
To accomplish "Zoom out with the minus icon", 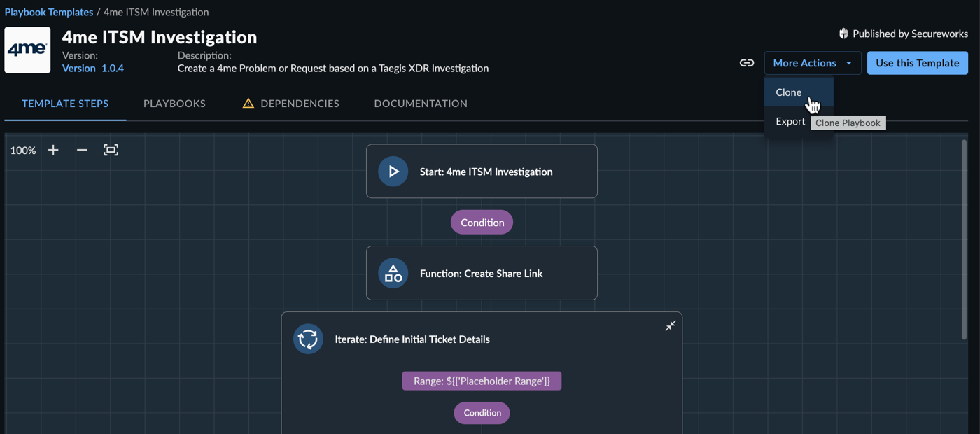I will click(x=82, y=150).
